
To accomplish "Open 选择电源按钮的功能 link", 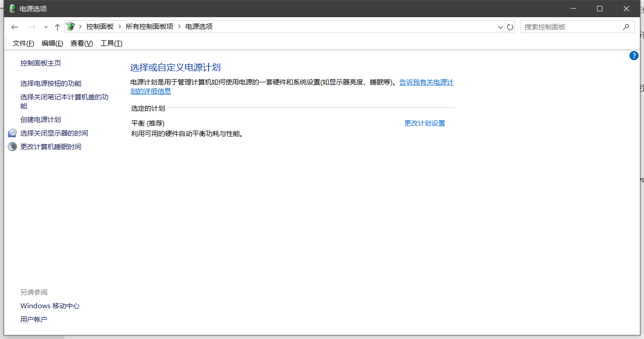I will [x=51, y=84].
